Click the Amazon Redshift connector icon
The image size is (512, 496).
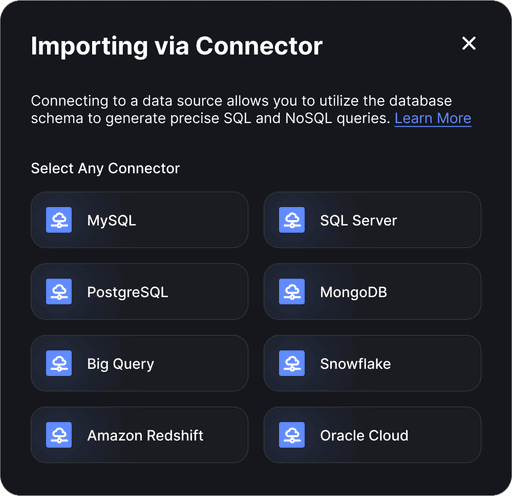[x=59, y=435]
